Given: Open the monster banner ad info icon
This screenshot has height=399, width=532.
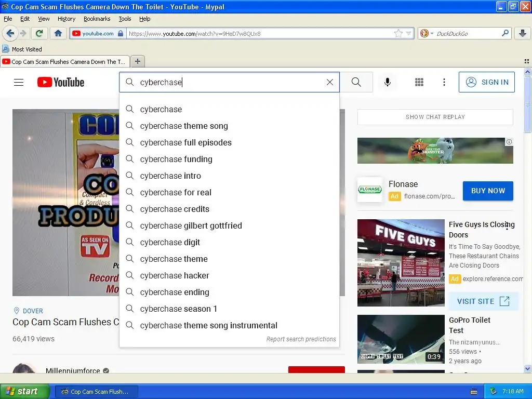Looking at the screenshot, I should pyautogui.click(x=509, y=142).
